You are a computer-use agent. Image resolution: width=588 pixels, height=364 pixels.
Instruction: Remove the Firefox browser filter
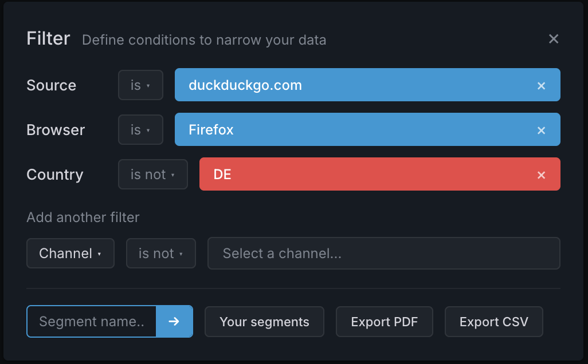(x=541, y=130)
